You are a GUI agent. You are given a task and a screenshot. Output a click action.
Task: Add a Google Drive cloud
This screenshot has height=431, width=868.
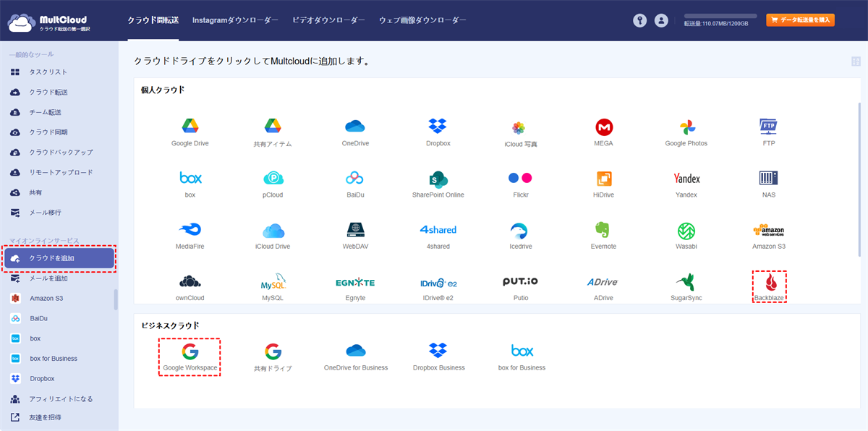[190, 126]
